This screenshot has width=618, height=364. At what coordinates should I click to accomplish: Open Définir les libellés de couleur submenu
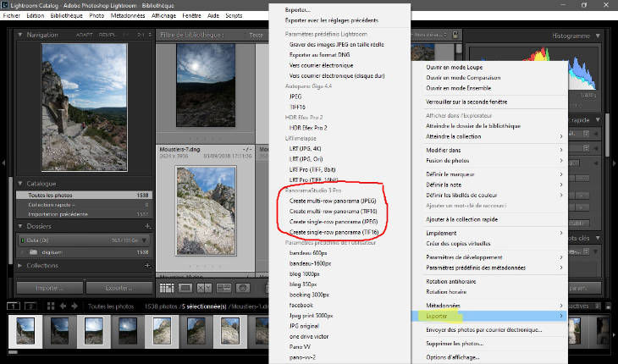tap(488, 195)
